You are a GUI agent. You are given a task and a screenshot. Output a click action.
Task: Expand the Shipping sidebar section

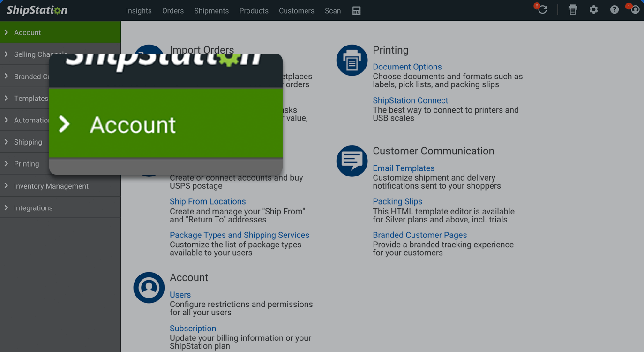(24, 142)
